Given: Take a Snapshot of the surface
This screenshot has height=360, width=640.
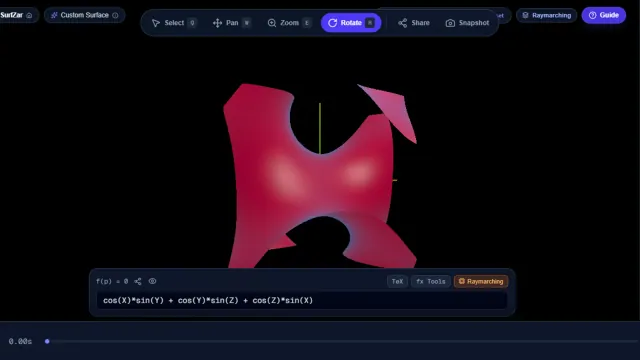Looking at the screenshot, I should 467,23.
